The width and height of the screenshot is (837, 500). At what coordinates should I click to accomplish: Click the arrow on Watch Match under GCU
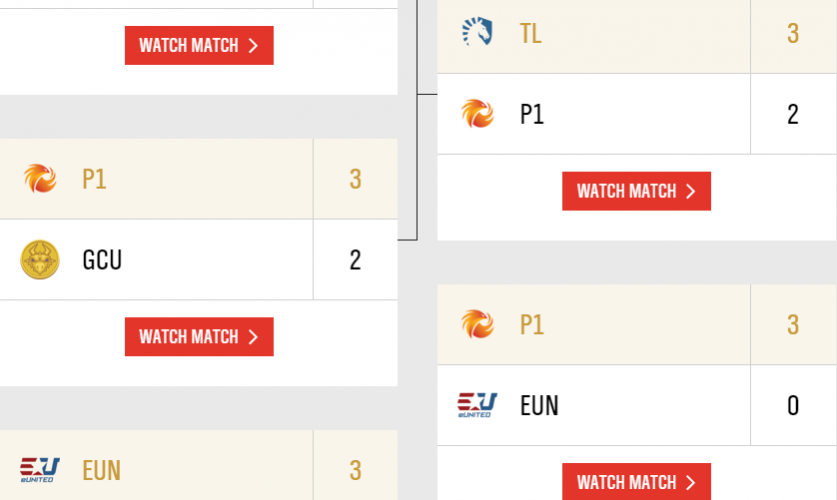tap(253, 337)
